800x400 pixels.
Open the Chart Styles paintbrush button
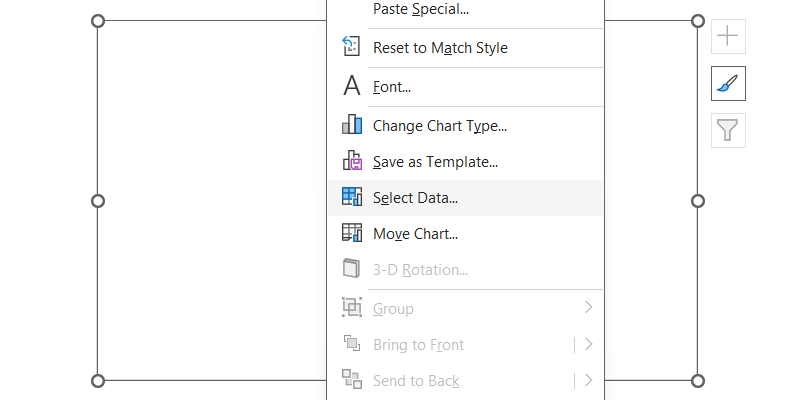coord(728,84)
